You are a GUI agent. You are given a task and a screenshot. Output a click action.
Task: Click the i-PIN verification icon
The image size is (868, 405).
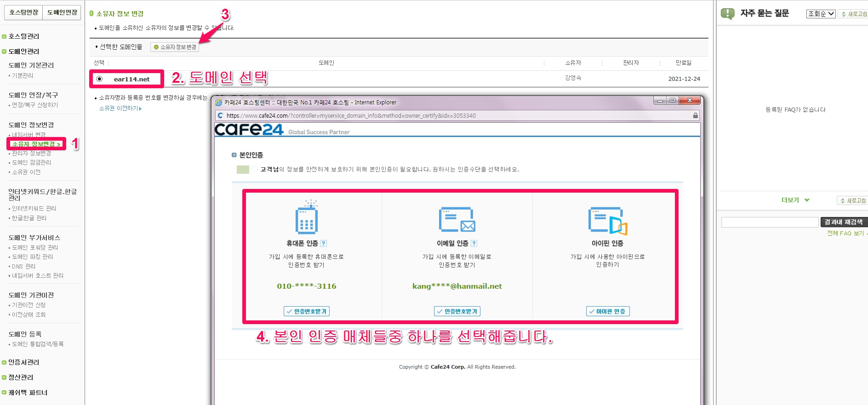(607, 221)
